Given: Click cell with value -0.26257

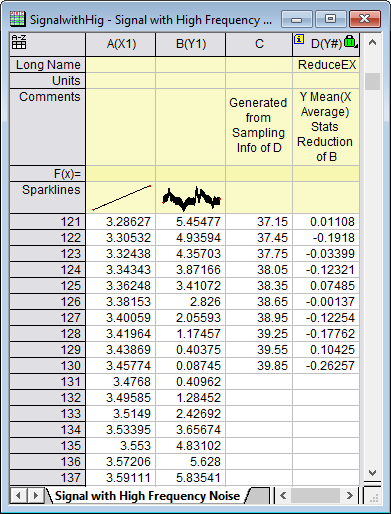Looking at the screenshot, I should click(x=326, y=366).
